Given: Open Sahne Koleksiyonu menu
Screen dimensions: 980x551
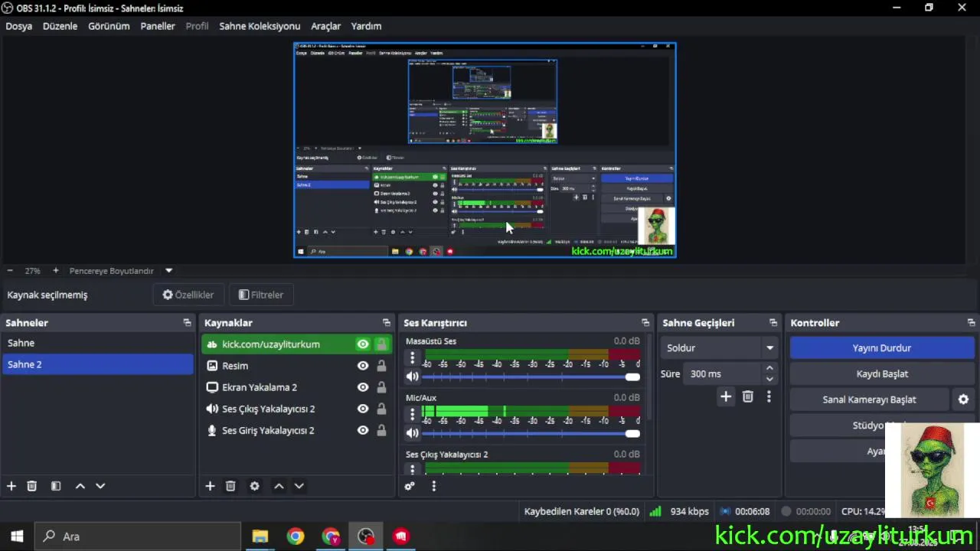Looking at the screenshot, I should tap(260, 26).
